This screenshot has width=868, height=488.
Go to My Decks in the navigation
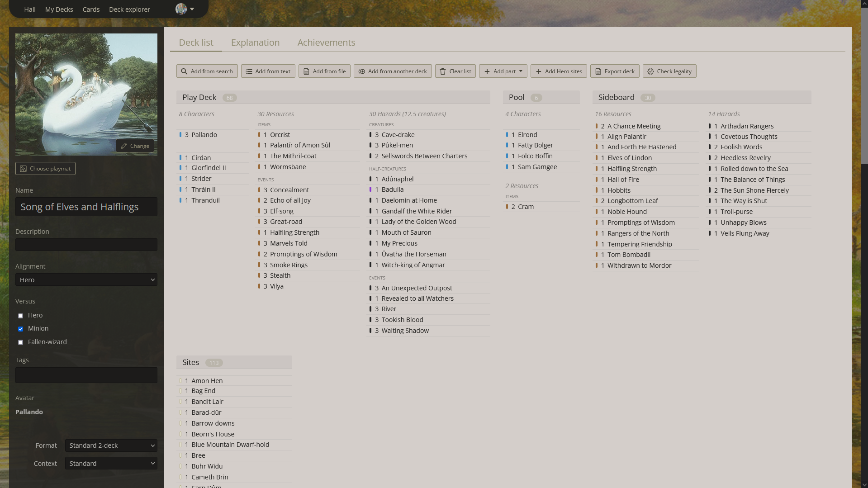point(59,9)
